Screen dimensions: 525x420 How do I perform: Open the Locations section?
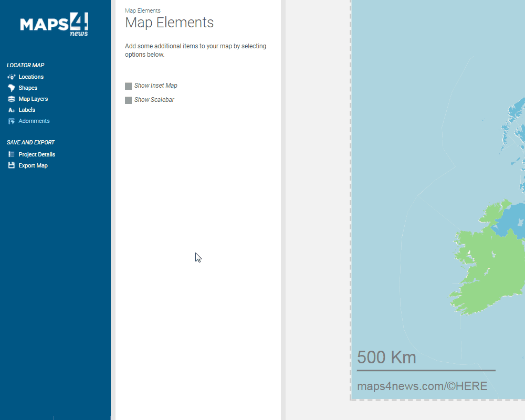[x=31, y=77]
